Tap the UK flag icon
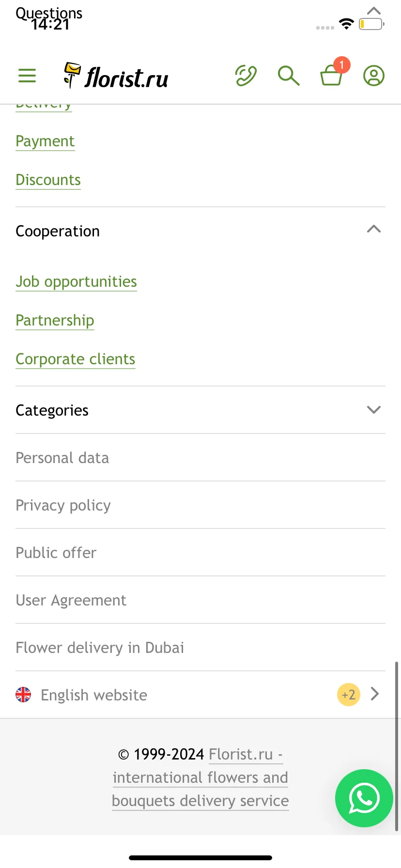This screenshot has height=868, width=401. (x=23, y=695)
